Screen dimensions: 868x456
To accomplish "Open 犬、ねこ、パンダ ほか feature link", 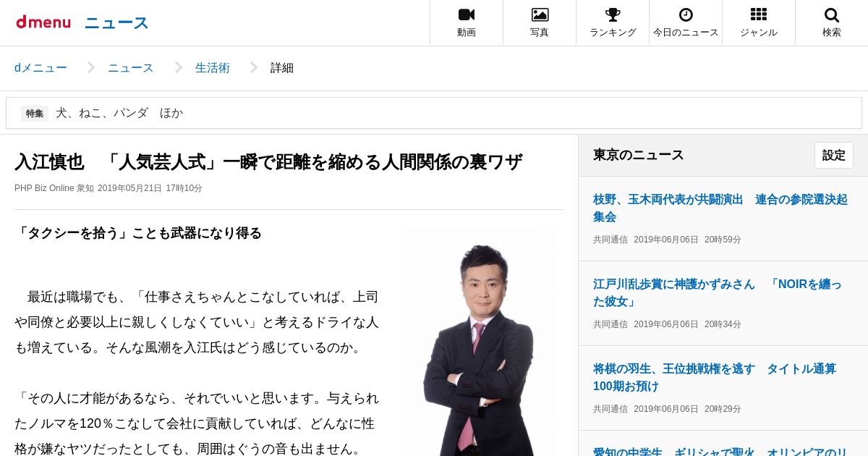I will [x=119, y=113].
